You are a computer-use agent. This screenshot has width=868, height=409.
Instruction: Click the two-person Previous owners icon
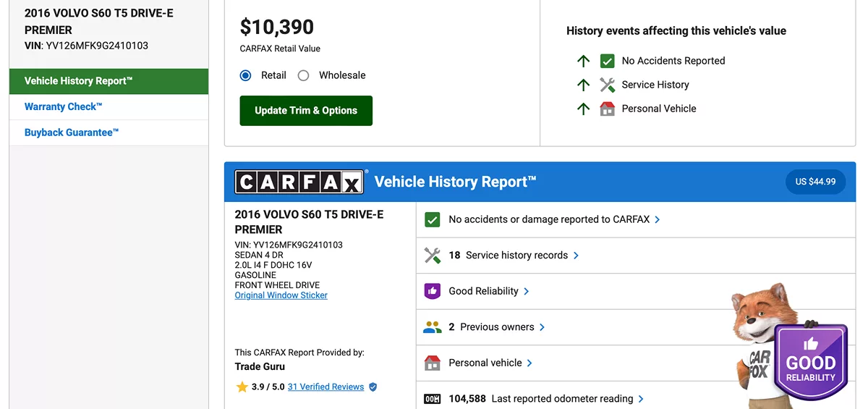[x=432, y=327]
